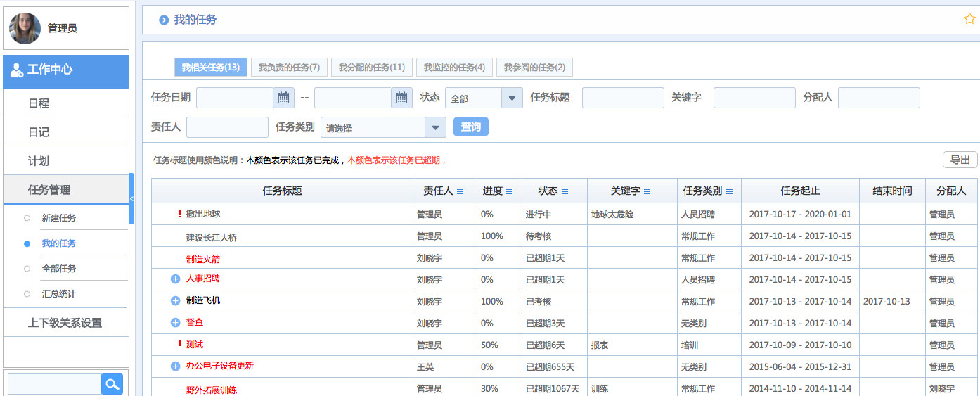Click the 任务起止 column header

(800, 191)
